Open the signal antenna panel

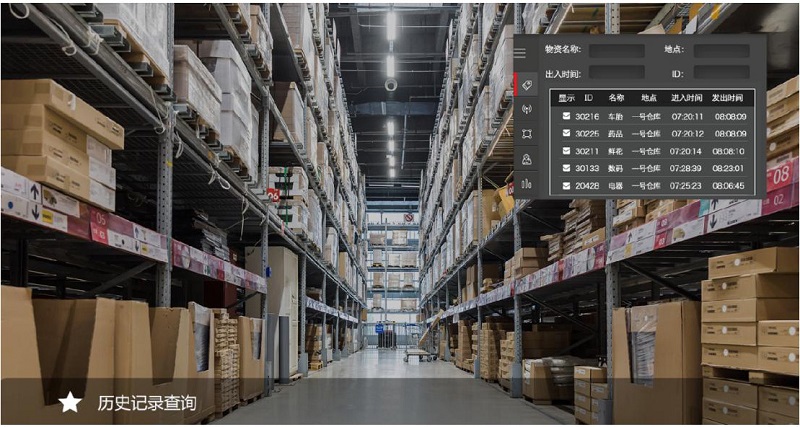526,109
